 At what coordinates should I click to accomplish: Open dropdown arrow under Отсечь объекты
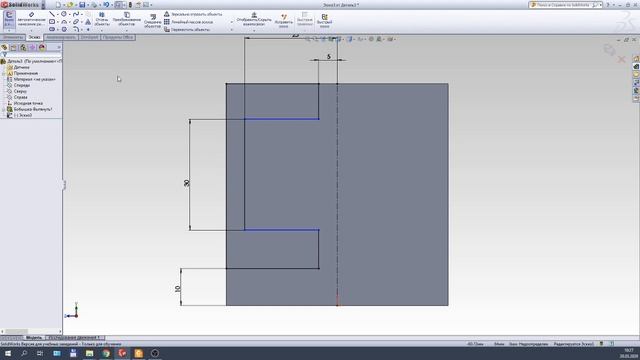[102, 30]
